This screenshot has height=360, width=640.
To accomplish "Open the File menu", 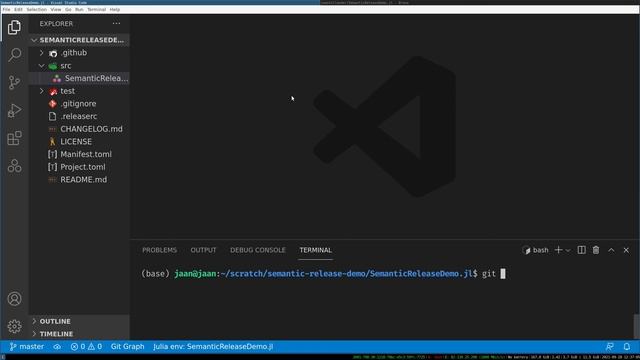I will point(7,9).
